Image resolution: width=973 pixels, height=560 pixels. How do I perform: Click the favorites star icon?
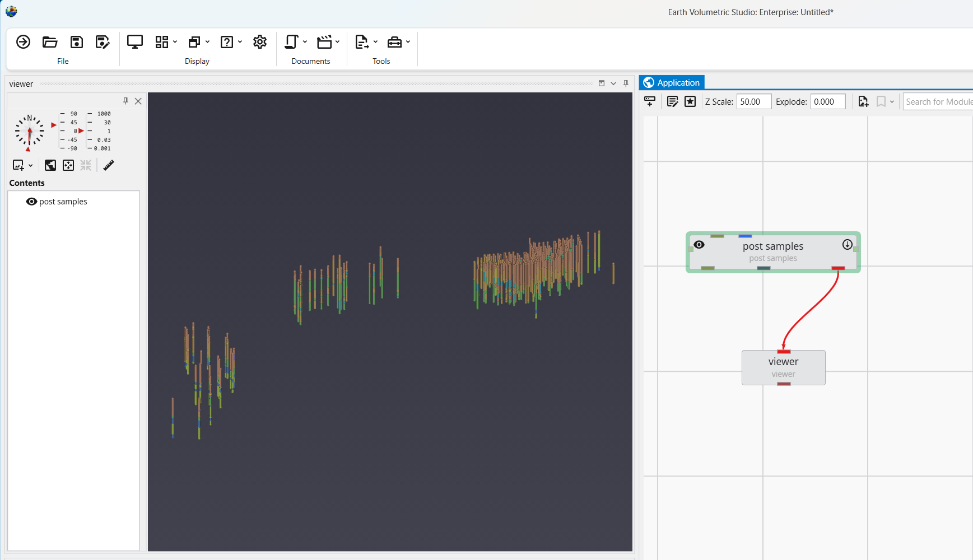tap(690, 101)
